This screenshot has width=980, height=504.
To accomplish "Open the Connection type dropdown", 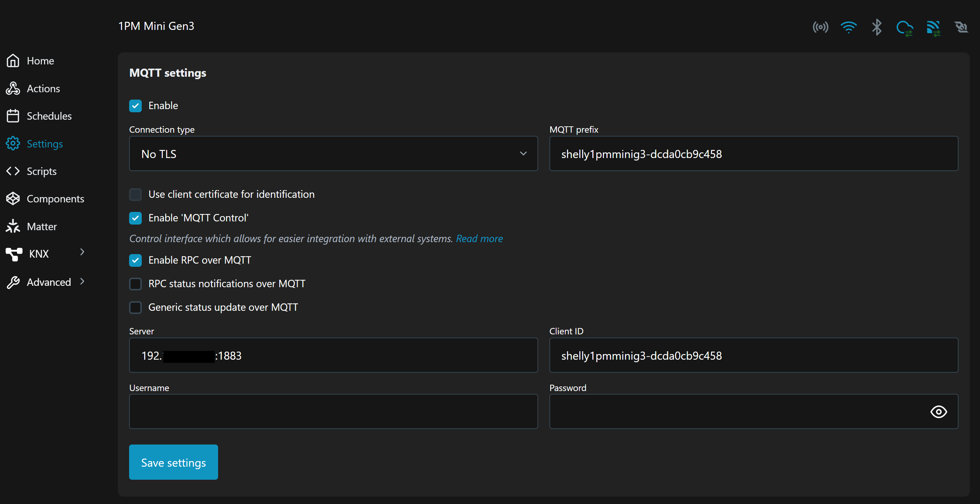I will pyautogui.click(x=333, y=154).
